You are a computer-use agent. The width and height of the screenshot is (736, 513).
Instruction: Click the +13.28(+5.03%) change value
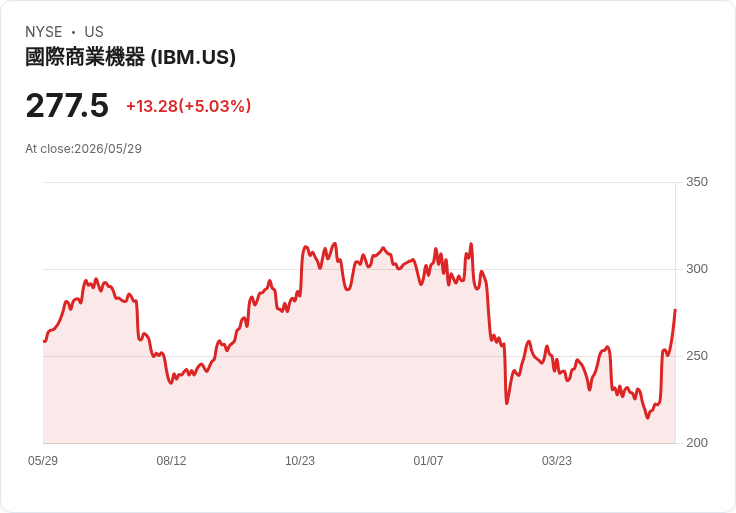coord(189,106)
